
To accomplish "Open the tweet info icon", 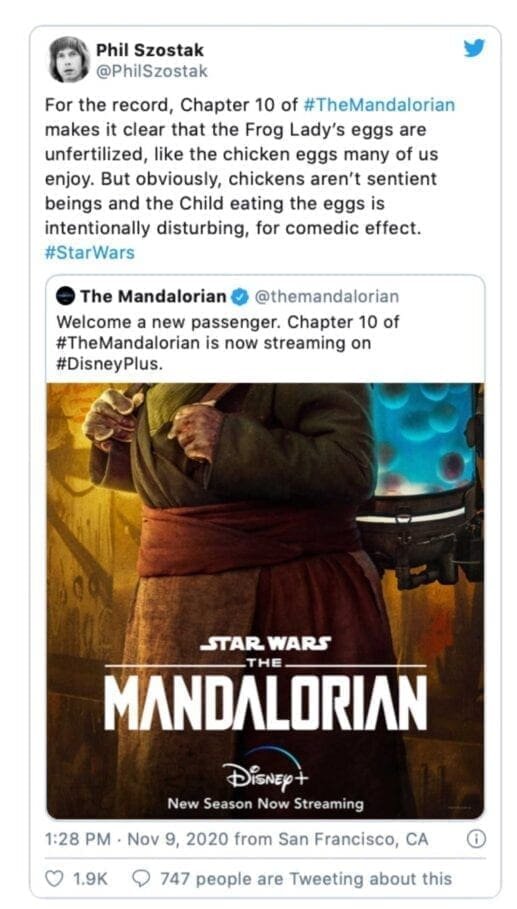I will point(475,839).
